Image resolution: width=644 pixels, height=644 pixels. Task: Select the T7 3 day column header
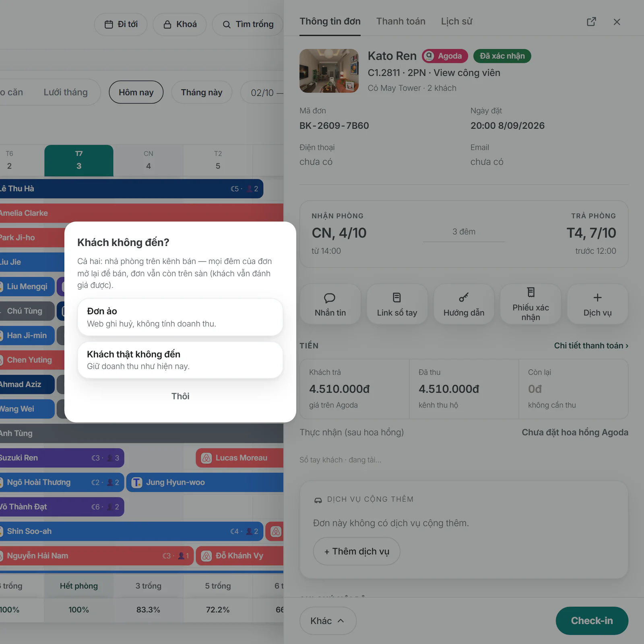tap(79, 160)
